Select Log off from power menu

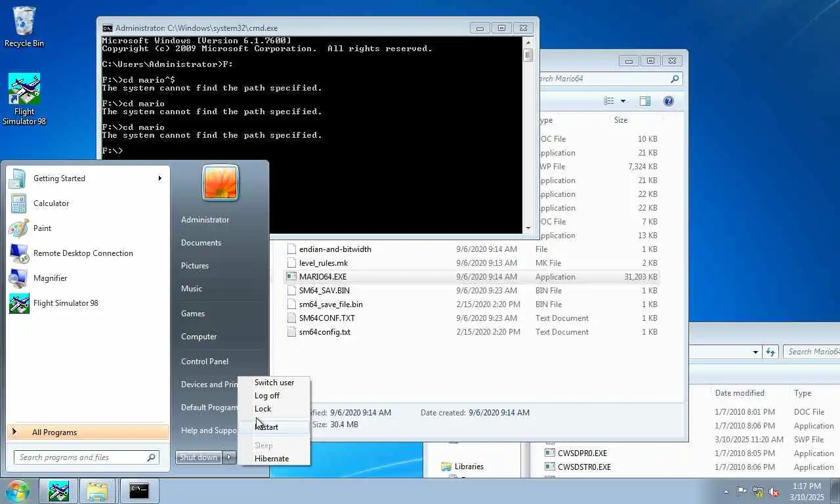(267, 396)
